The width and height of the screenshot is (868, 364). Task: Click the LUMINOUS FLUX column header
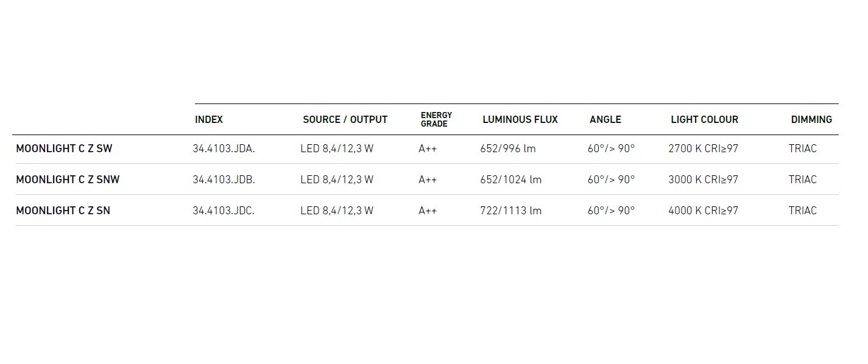click(x=520, y=119)
